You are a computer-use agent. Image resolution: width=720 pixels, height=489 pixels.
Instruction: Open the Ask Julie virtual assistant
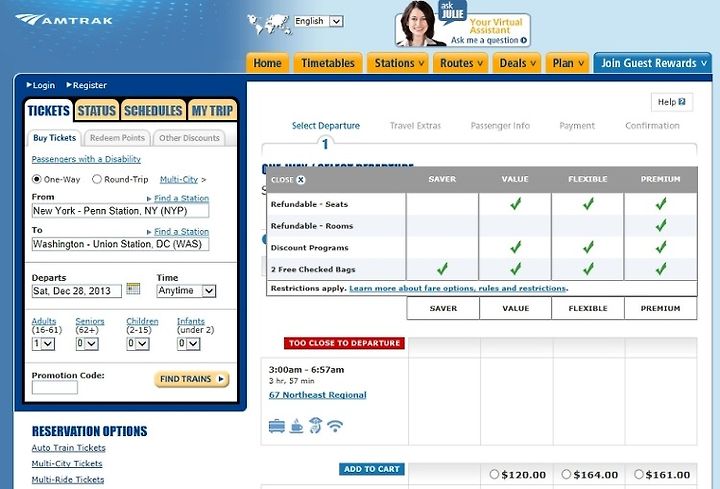[463, 26]
